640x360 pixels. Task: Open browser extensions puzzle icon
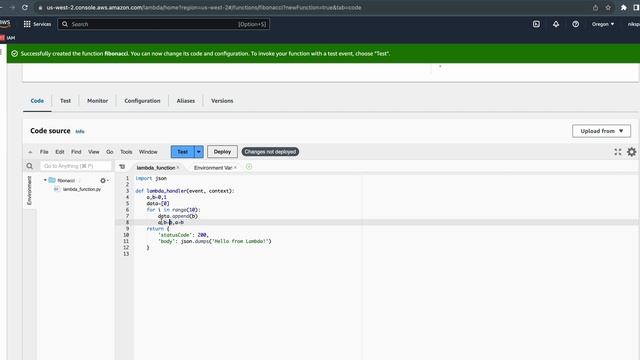coord(624,7)
